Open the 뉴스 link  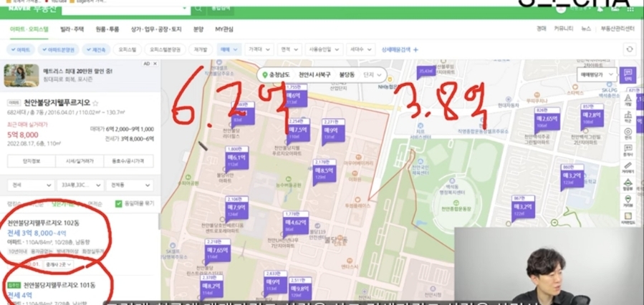tap(586, 29)
